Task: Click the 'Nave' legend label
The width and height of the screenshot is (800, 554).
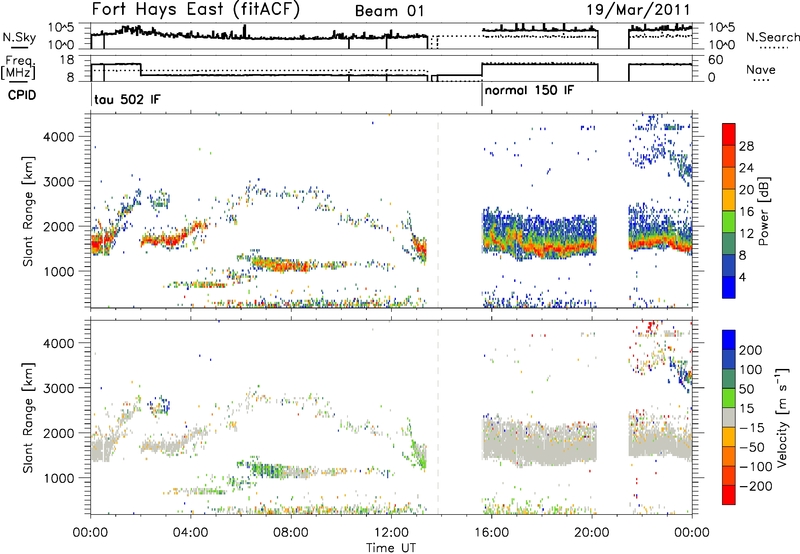Action: coord(761,70)
